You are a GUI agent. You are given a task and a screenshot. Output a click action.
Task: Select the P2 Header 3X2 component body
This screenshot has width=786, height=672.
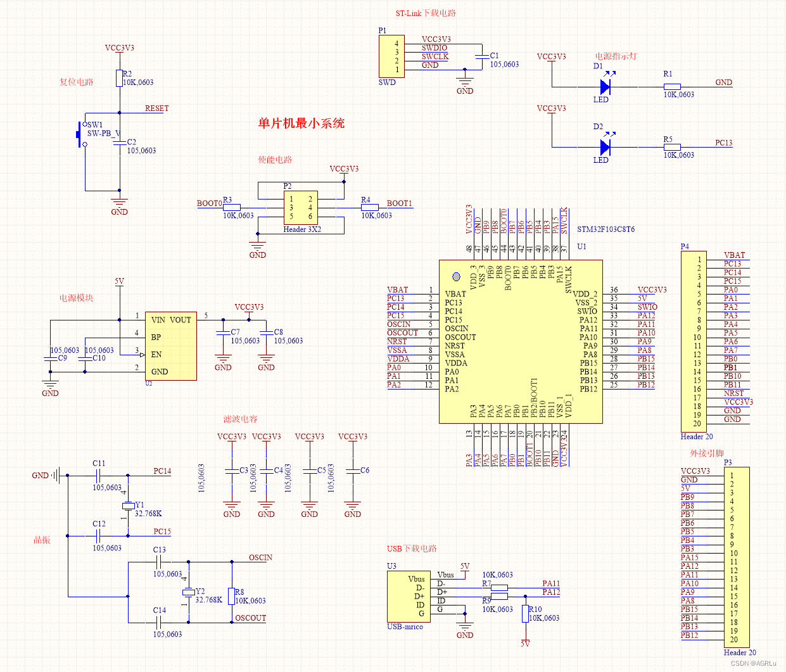pos(301,208)
